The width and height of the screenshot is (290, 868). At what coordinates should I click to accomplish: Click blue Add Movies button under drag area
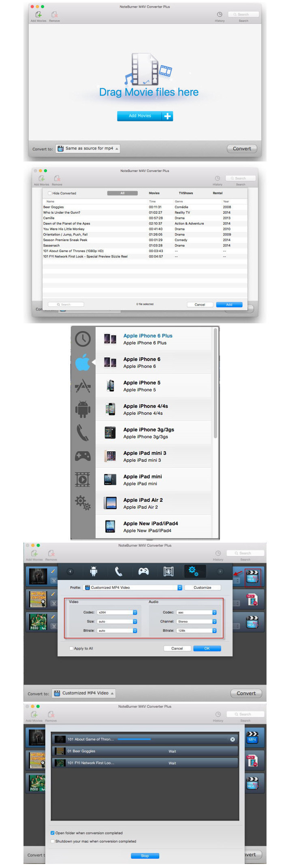145,116
